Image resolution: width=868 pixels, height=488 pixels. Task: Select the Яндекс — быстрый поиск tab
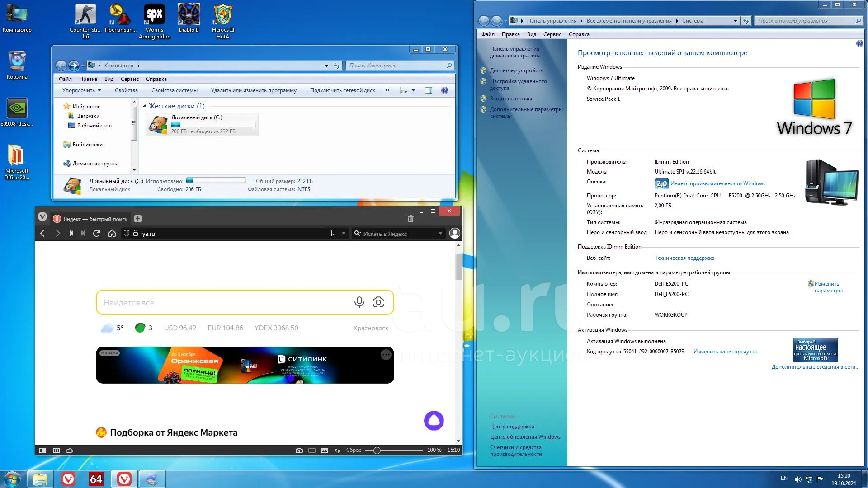pyautogui.click(x=91, y=219)
